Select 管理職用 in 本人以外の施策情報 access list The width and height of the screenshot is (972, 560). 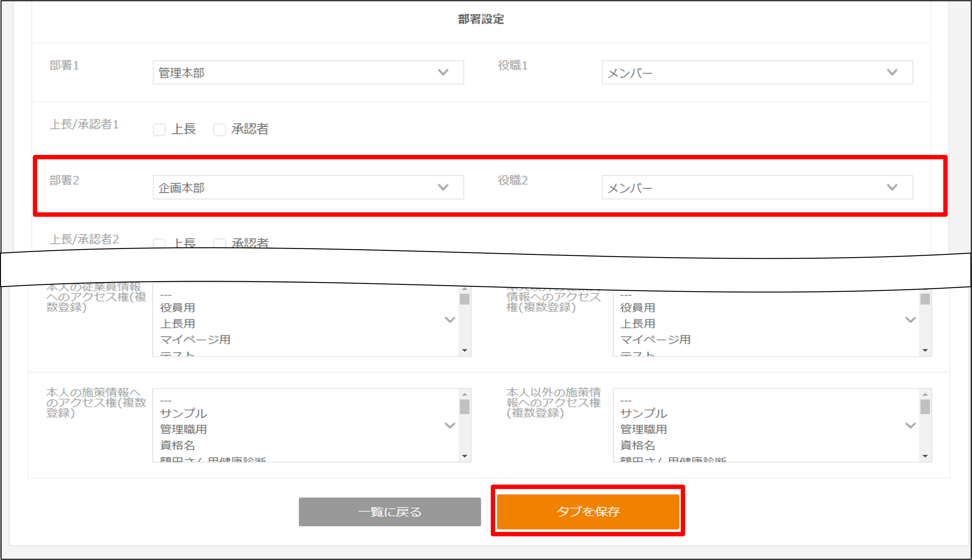(643, 429)
